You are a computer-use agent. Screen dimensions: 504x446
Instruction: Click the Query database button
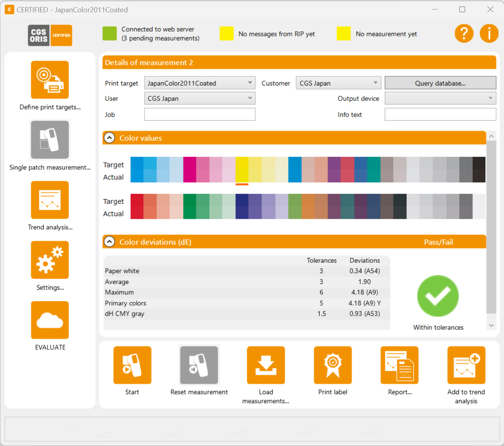[x=440, y=83]
